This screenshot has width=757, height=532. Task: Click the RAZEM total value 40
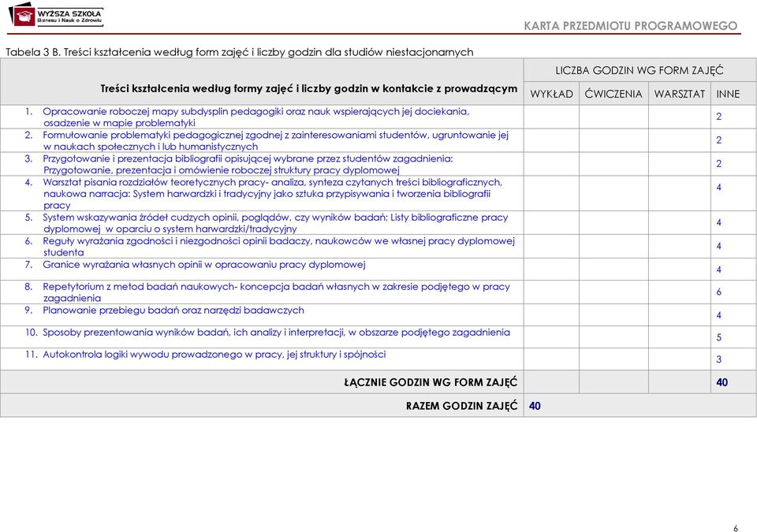(535, 406)
